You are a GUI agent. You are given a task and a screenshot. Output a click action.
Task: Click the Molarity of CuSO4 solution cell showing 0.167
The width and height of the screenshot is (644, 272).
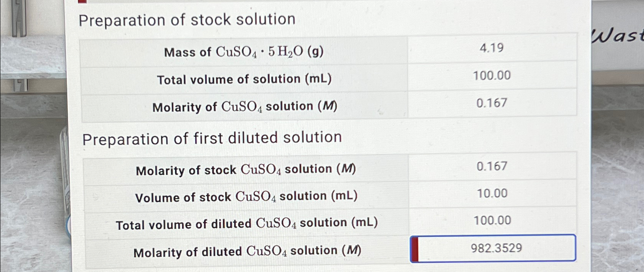tap(492, 103)
